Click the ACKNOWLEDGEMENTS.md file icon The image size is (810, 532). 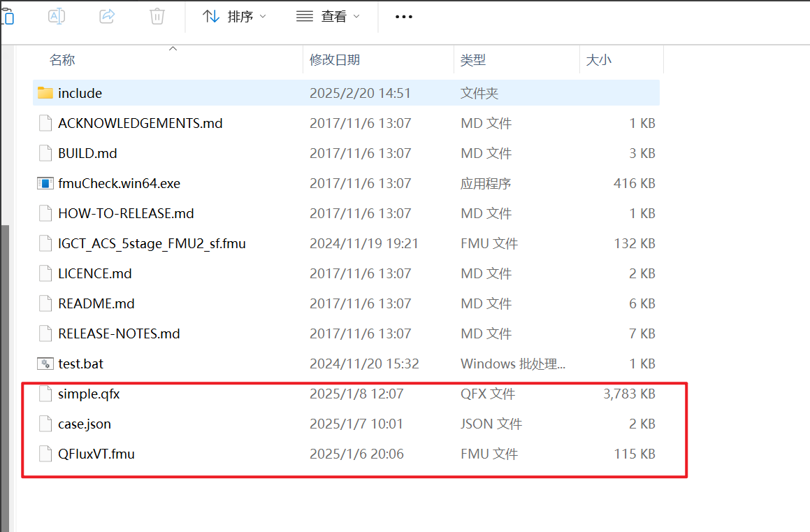[45, 123]
